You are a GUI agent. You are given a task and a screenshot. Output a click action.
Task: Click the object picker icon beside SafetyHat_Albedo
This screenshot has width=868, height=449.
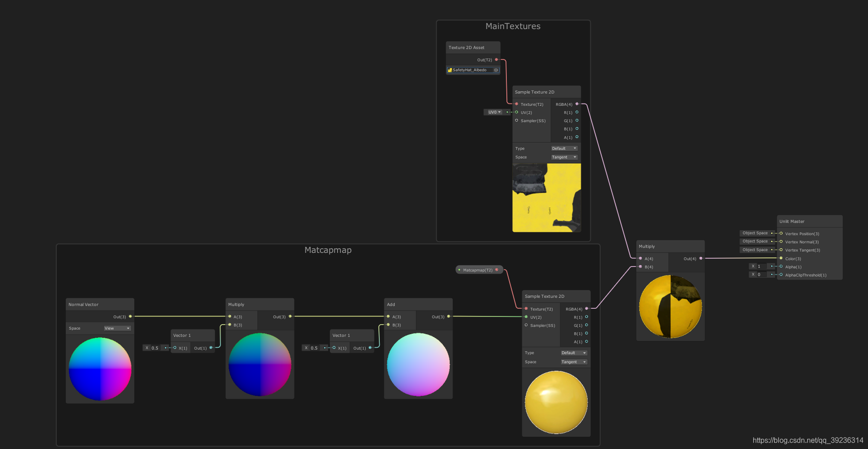click(495, 70)
